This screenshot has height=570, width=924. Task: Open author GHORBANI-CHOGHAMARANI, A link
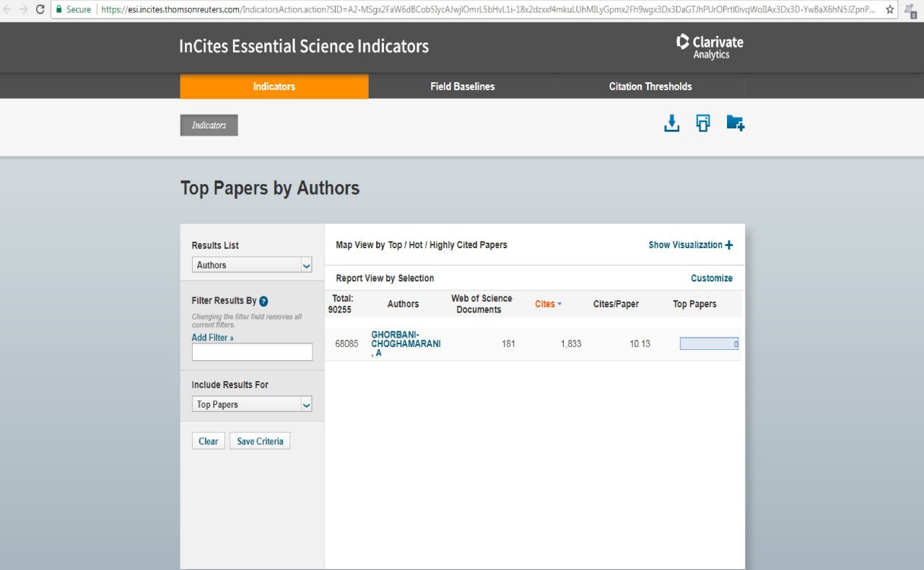coord(406,344)
